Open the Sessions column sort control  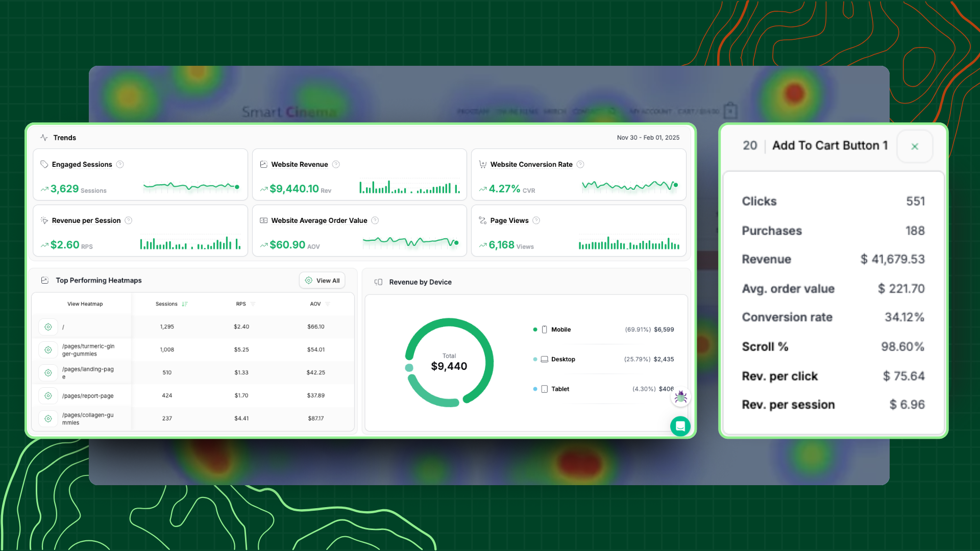pos(185,304)
